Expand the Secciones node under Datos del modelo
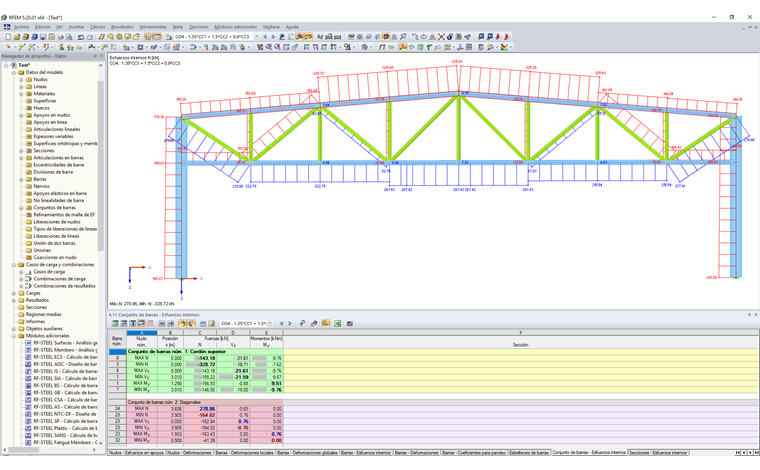The height and width of the screenshot is (470, 760). click(21, 151)
